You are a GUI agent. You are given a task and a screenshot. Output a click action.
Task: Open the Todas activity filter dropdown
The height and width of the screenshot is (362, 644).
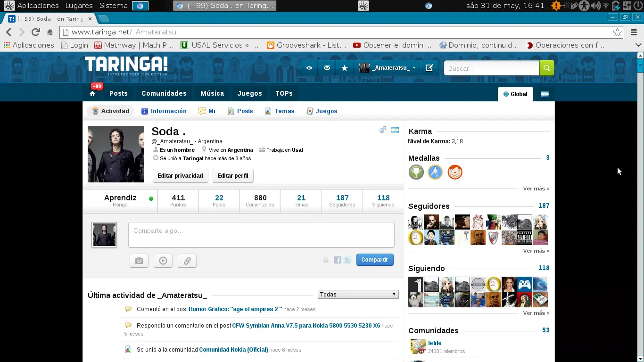(x=358, y=295)
